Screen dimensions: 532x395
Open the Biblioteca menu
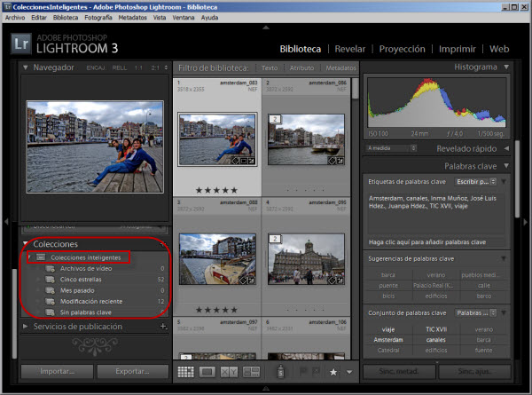point(66,18)
